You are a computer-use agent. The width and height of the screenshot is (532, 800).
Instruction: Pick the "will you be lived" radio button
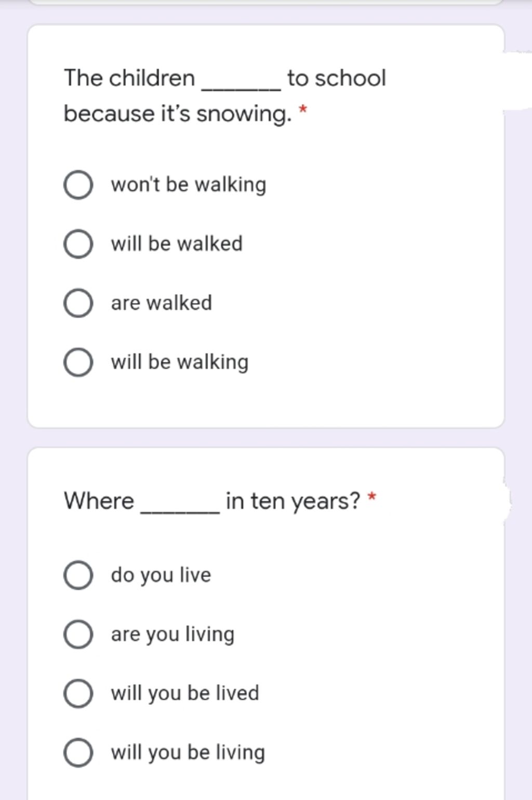(x=78, y=693)
